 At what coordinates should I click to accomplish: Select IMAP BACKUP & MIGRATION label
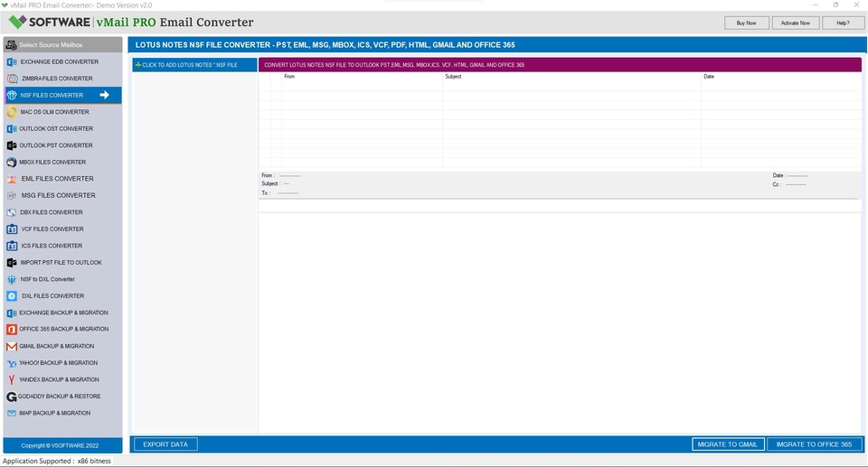pyautogui.click(x=55, y=414)
